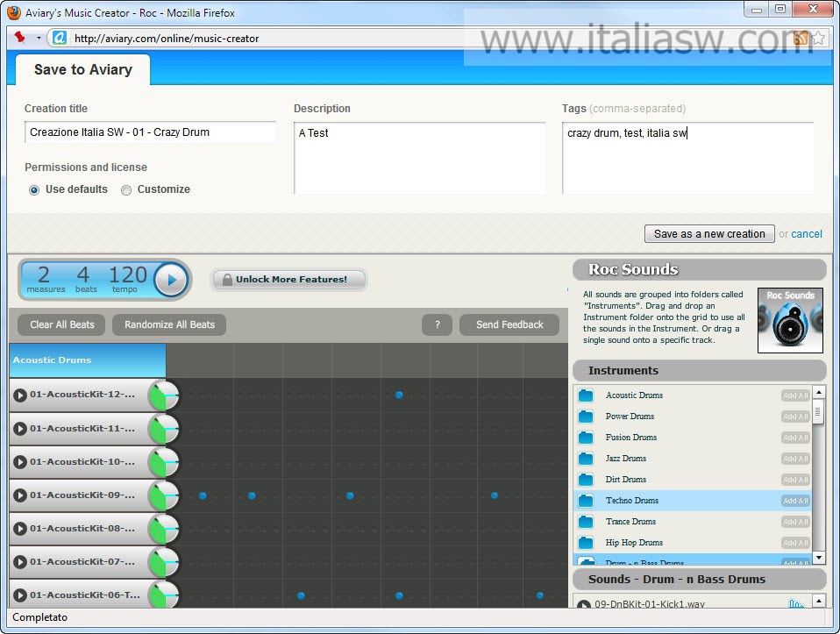
Task: Preview the 01-AcousticKit-12 sound
Action: [x=20, y=395]
